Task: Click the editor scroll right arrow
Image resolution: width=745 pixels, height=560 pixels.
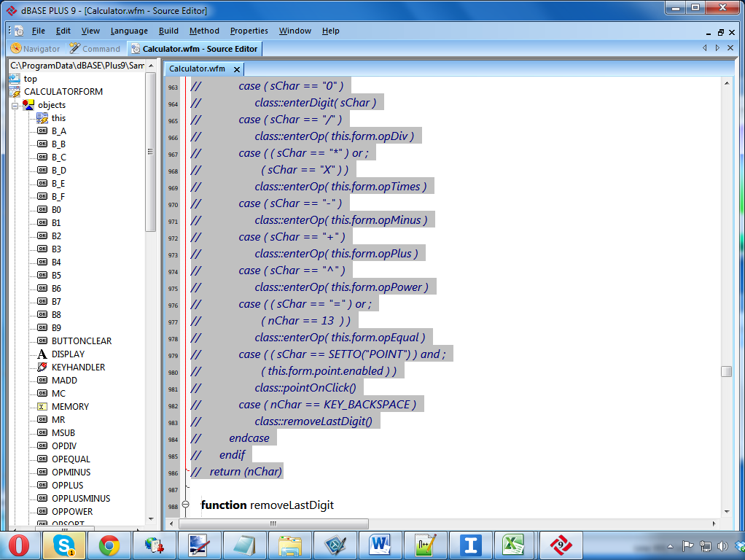Action: (x=714, y=524)
